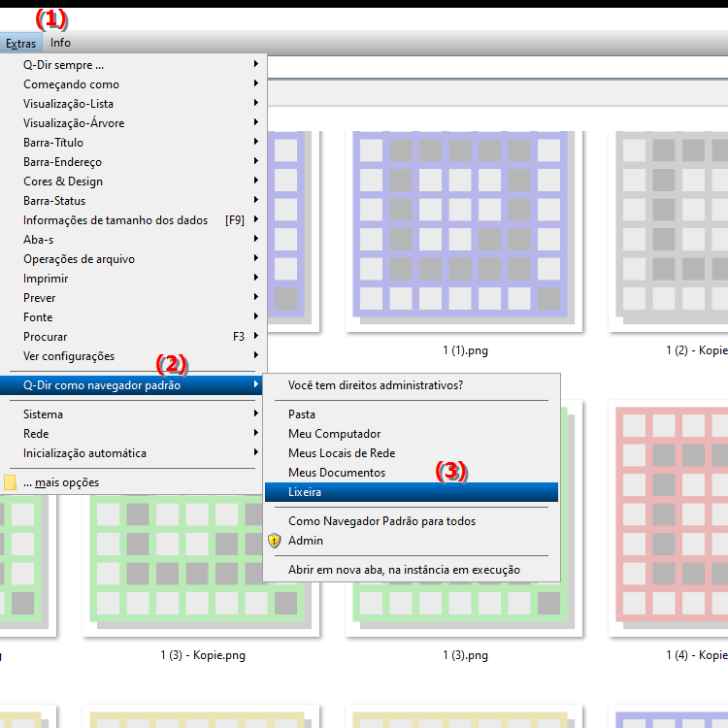Click the folder icon beside mais opções
Viewport: 728px width, 728px height.
11,482
